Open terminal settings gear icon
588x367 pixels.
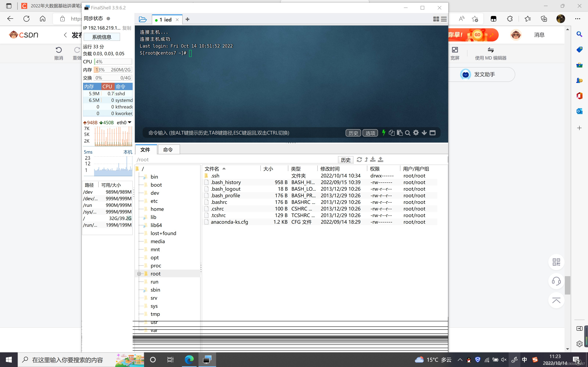[x=416, y=133]
